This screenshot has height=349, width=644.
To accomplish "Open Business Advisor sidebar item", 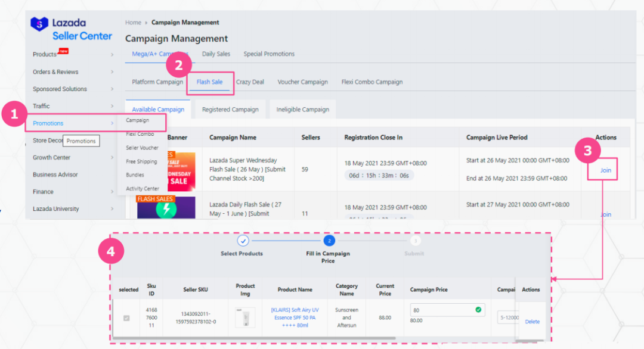I will (x=55, y=174).
